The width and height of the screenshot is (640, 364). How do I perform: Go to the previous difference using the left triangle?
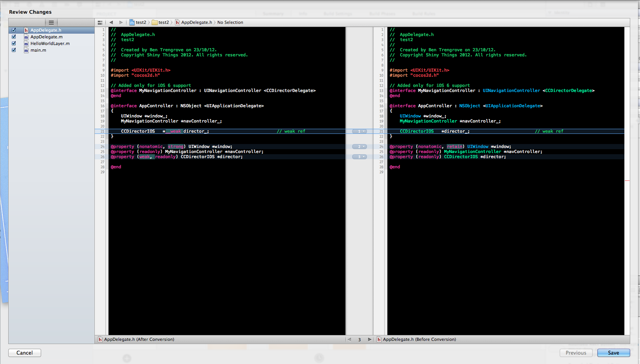pos(349,339)
